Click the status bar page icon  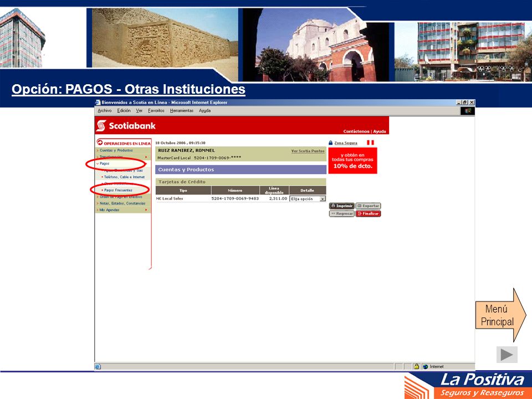(98, 366)
